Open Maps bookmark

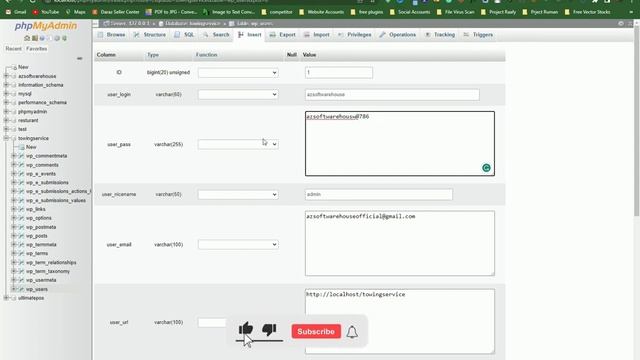[76, 12]
